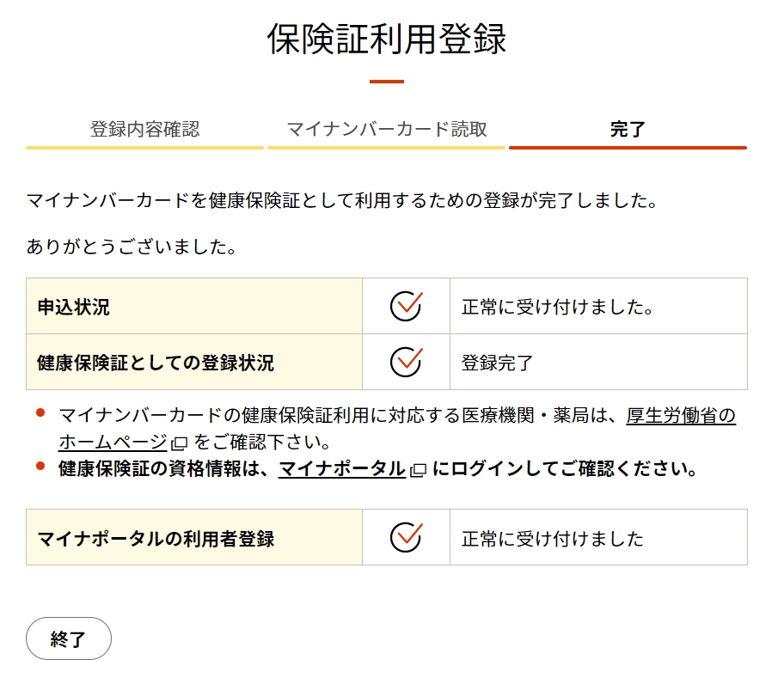The width and height of the screenshot is (784, 684).
Task: Click the yellow progress bar under 登録内容確認
Action: tap(144, 148)
